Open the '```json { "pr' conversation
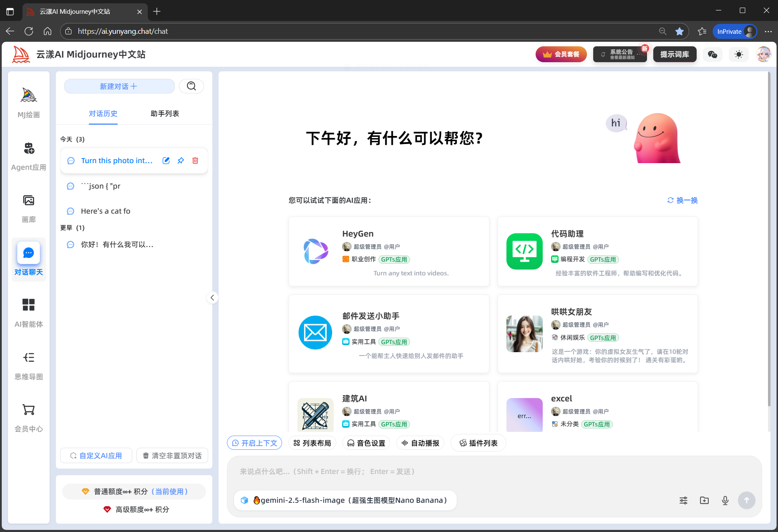The width and height of the screenshot is (778, 532). pyautogui.click(x=134, y=186)
